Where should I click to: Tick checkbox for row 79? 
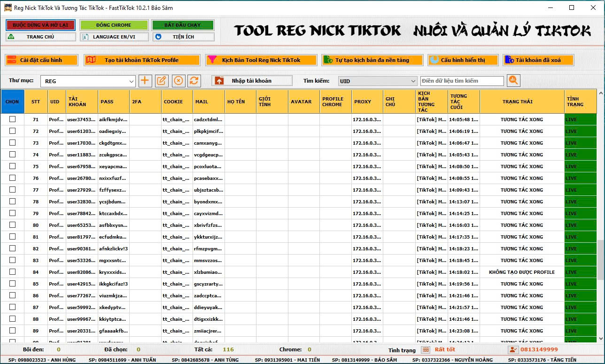(12, 213)
